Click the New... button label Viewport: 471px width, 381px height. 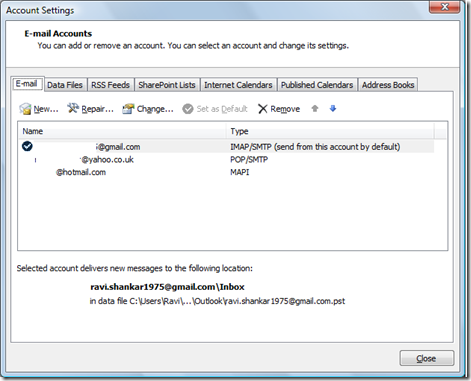pos(46,109)
